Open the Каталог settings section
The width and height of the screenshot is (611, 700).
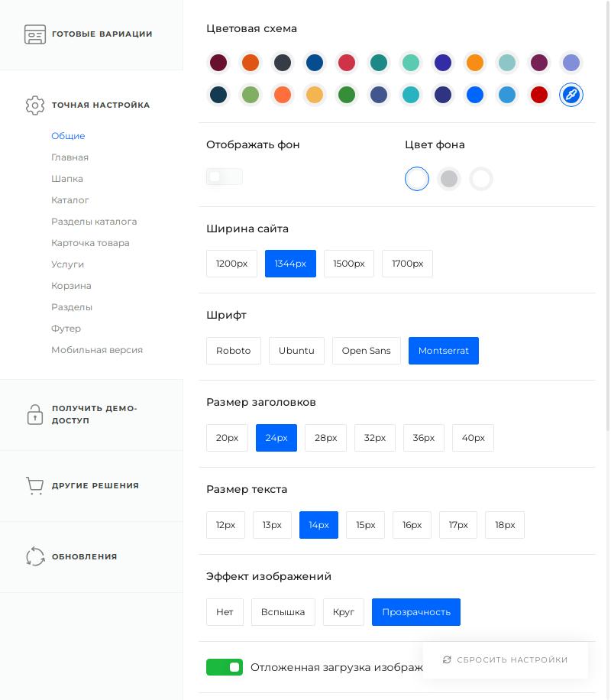click(70, 200)
